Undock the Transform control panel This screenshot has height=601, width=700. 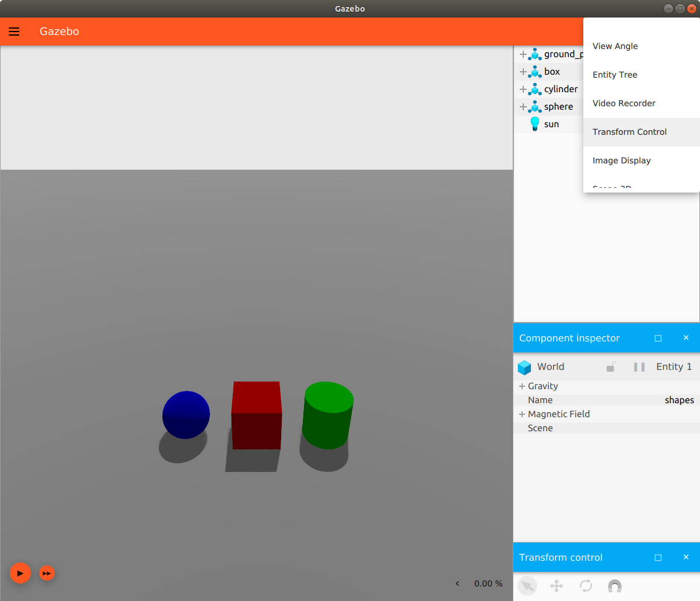click(x=658, y=558)
